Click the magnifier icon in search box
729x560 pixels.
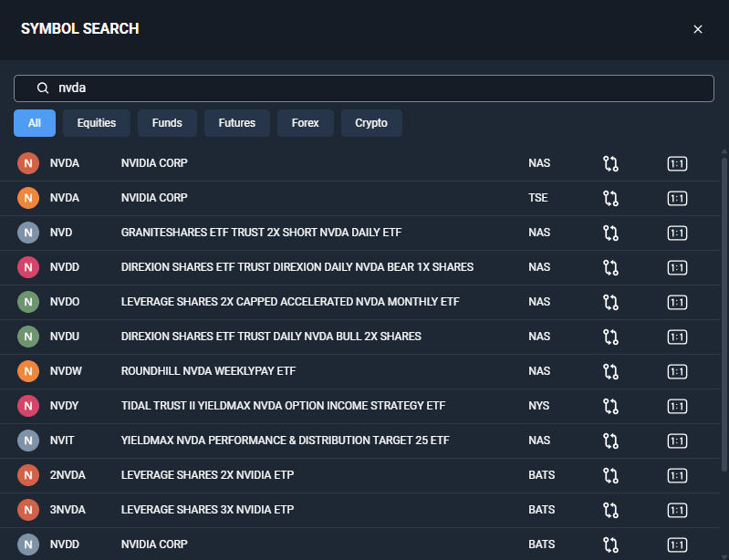point(43,88)
